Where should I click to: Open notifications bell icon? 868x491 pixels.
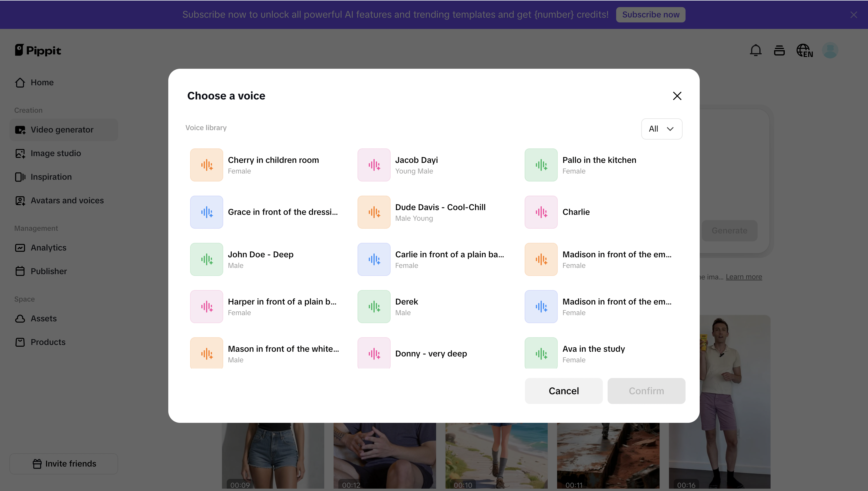click(x=755, y=50)
